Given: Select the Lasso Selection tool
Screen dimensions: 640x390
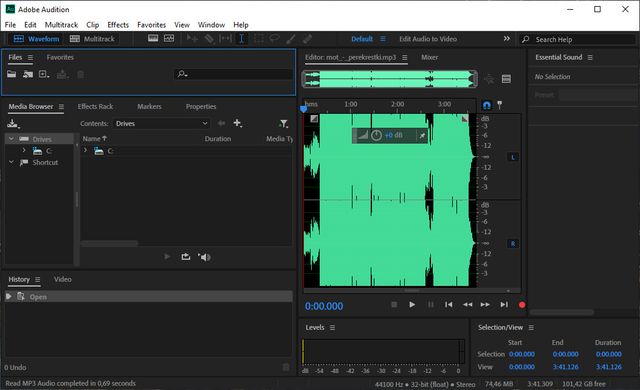Looking at the screenshot, I should [274, 39].
